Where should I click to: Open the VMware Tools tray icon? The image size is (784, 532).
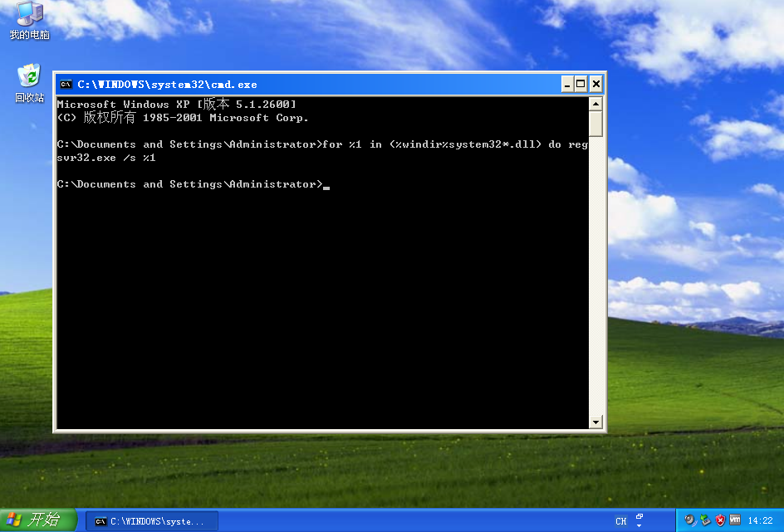click(734, 520)
